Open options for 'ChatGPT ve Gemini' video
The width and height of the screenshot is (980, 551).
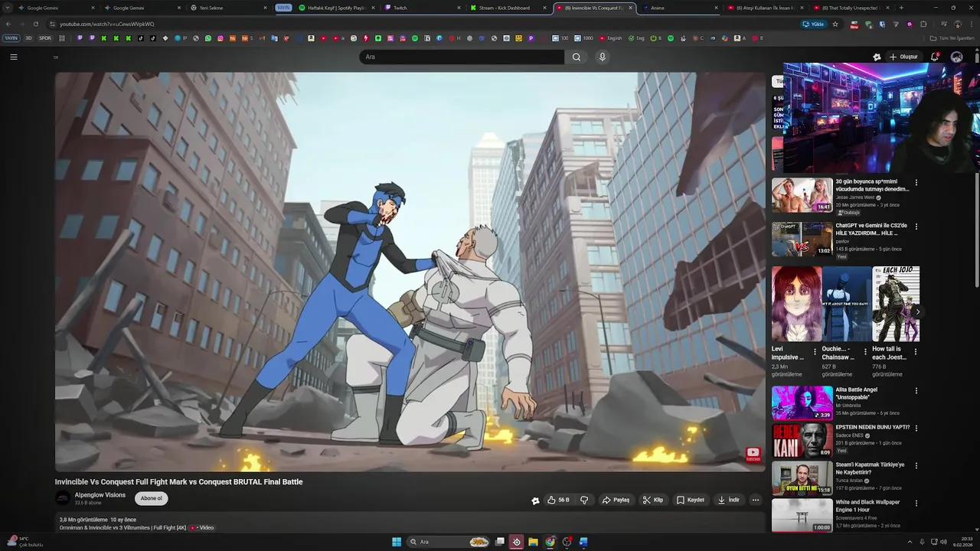[916, 227]
